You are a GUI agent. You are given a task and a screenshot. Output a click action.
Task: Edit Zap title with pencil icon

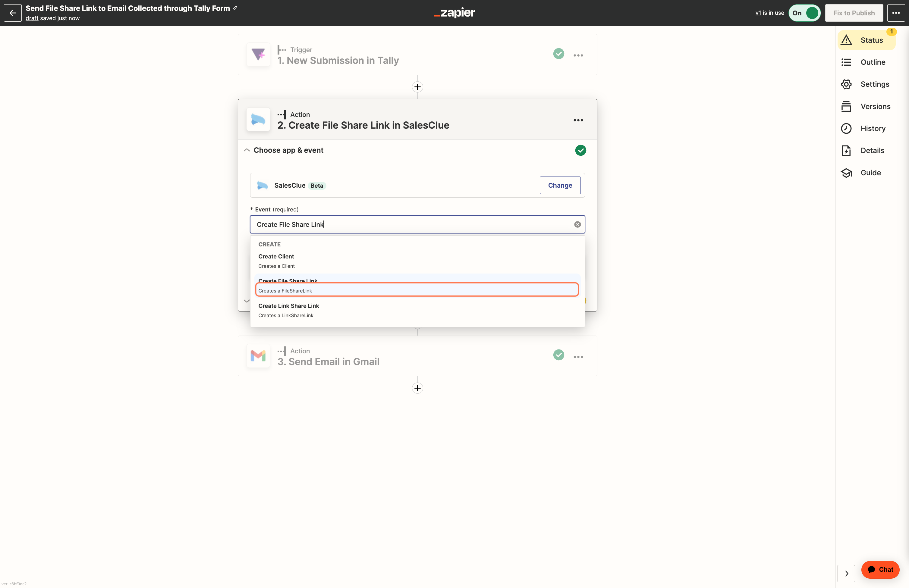(x=235, y=8)
